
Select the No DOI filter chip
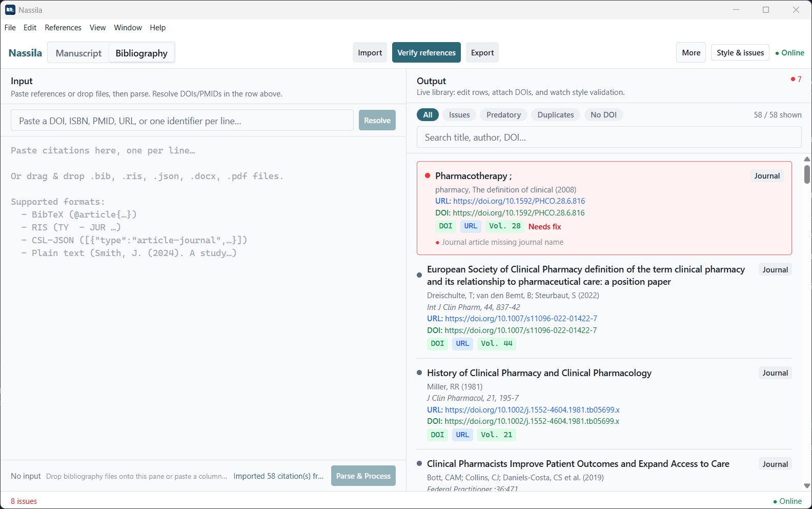(603, 115)
